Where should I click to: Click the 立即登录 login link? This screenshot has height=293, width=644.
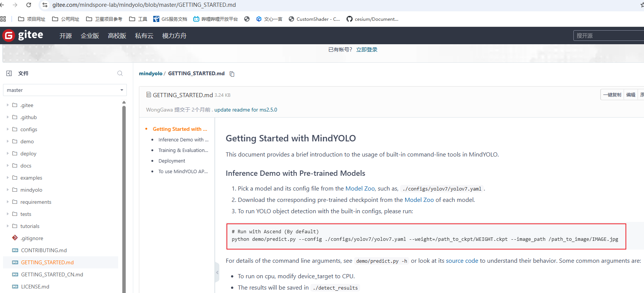(x=367, y=50)
